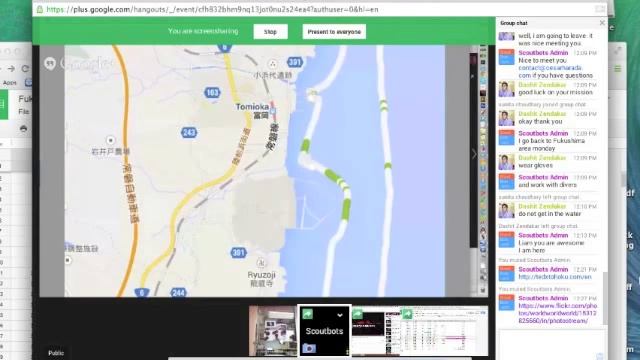Click the print icon in background spreadsheet
The height and width of the screenshot is (360, 640).
(23, 129)
